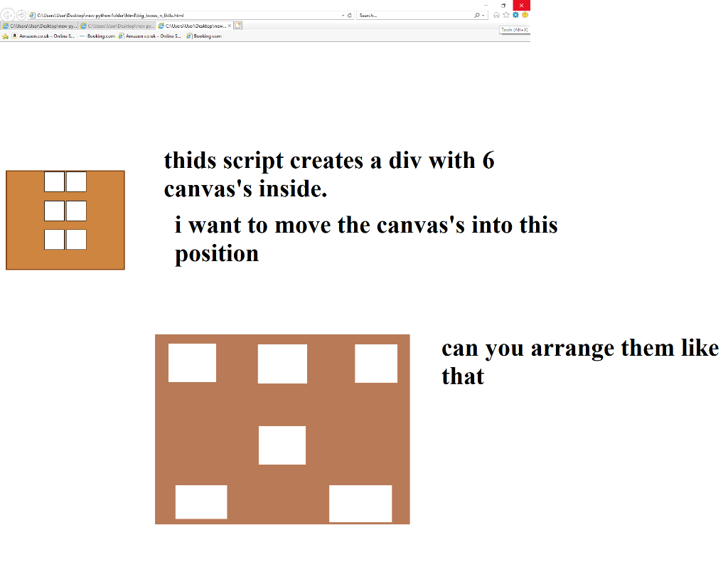Viewport: 728px width, 582px height.
Task: Click the smiley feedback icon
Action: (x=525, y=14)
